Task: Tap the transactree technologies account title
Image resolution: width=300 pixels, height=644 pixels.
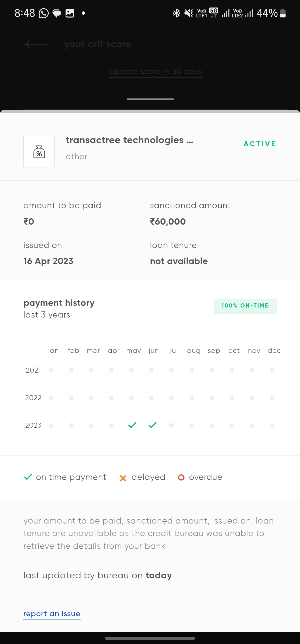Action: point(129,140)
